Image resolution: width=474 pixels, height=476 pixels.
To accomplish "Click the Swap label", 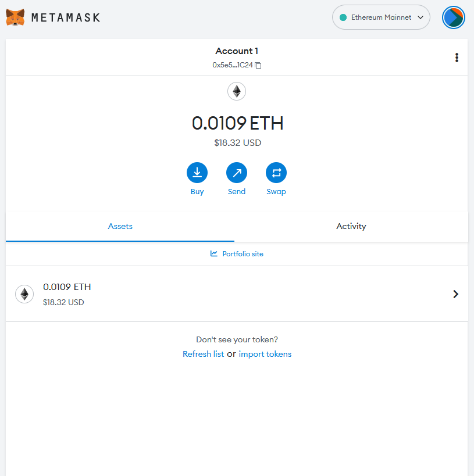I will 276,192.
